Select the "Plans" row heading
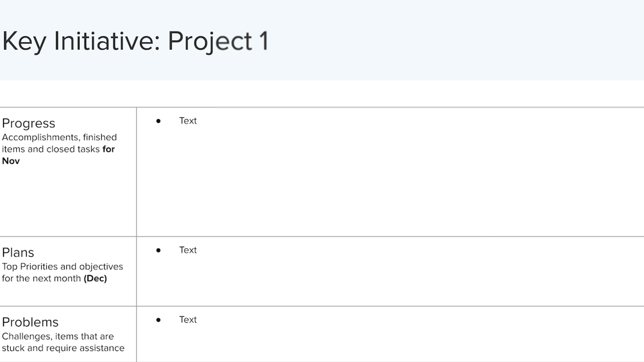 [18, 253]
